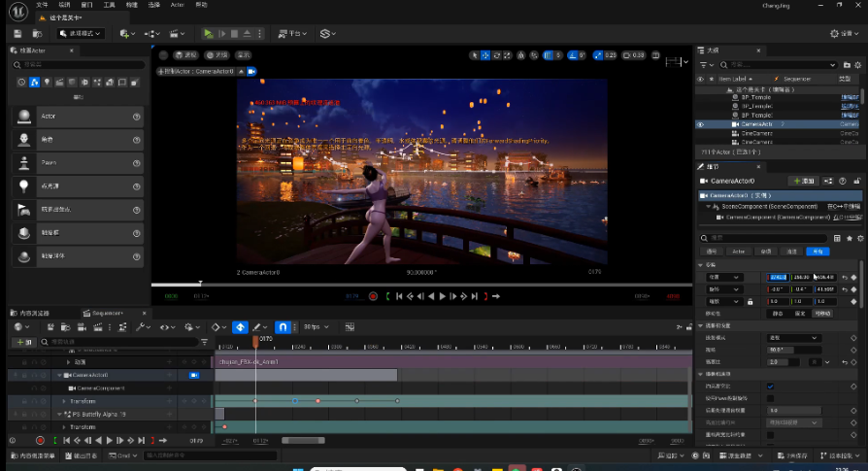
Task: Switch to the Sequencer tab
Action: coord(107,314)
